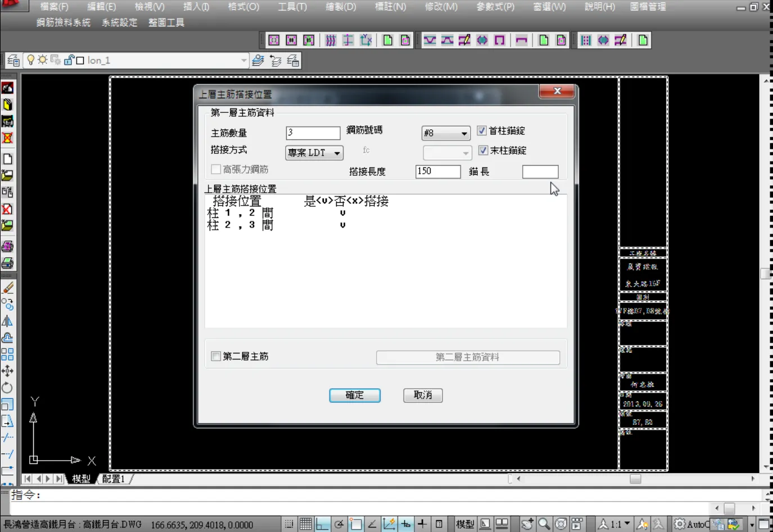This screenshot has height=532, width=773.
Task: Uncheck the 首柱錨錠 checkbox
Action: tap(482, 131)
